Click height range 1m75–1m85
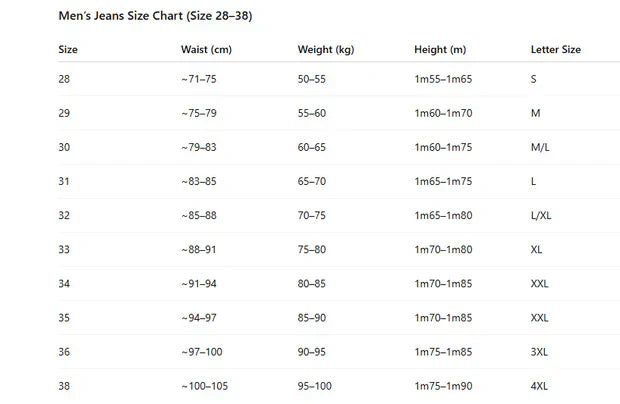 (x=443, y=352)
